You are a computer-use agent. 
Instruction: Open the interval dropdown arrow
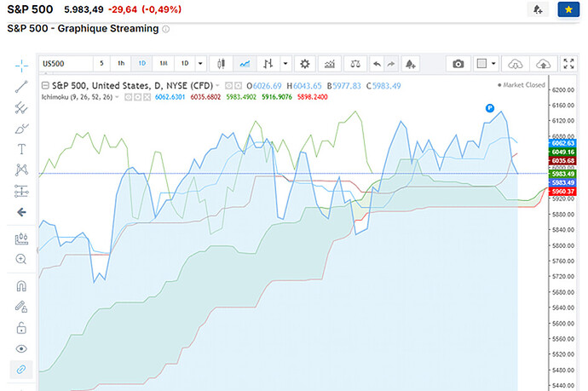(200, 64)
